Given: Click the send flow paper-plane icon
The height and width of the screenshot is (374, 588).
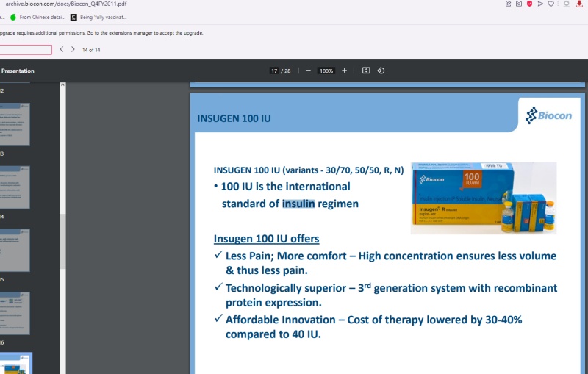Looking at the screenshot, I should coord(540,4).
